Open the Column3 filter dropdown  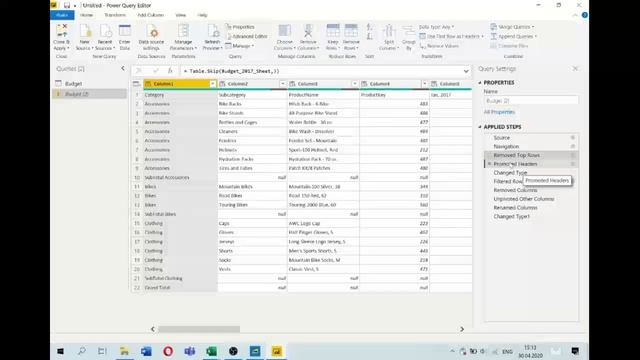click(354, 84)
